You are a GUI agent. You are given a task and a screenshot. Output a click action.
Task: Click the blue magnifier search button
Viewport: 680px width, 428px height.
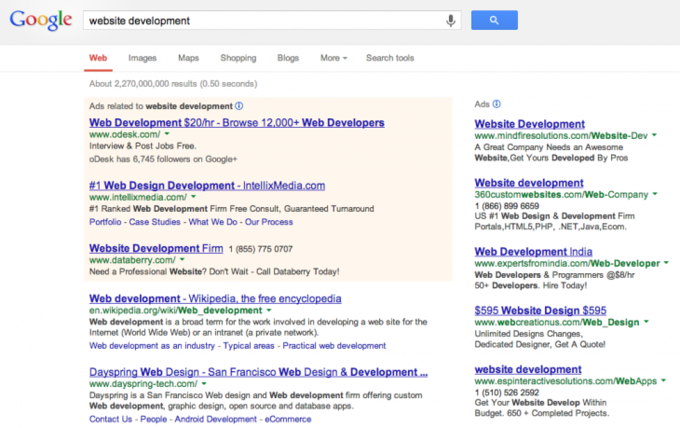[x=494, y=20]
